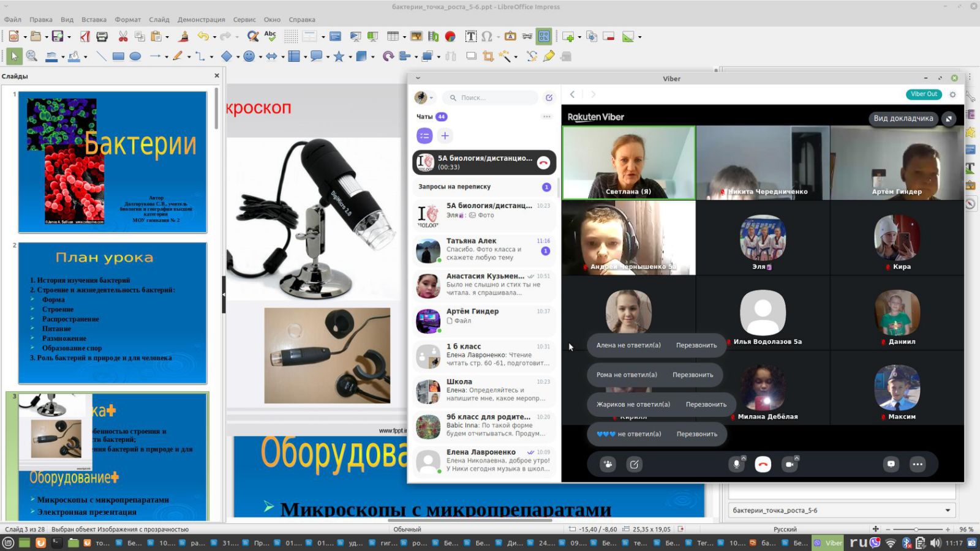Image resolution: width=980 pixels, height=551 pixels.
Task: Click the Insert Chart pie icon
Action: [x=450, y=37]
